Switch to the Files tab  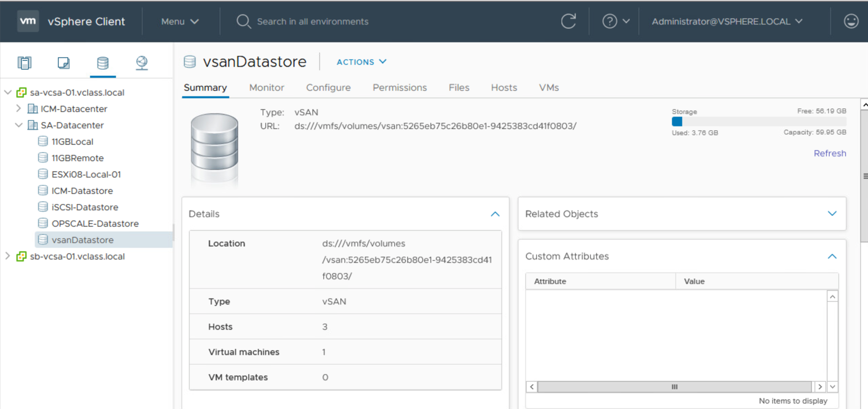(x=459, y=88)
